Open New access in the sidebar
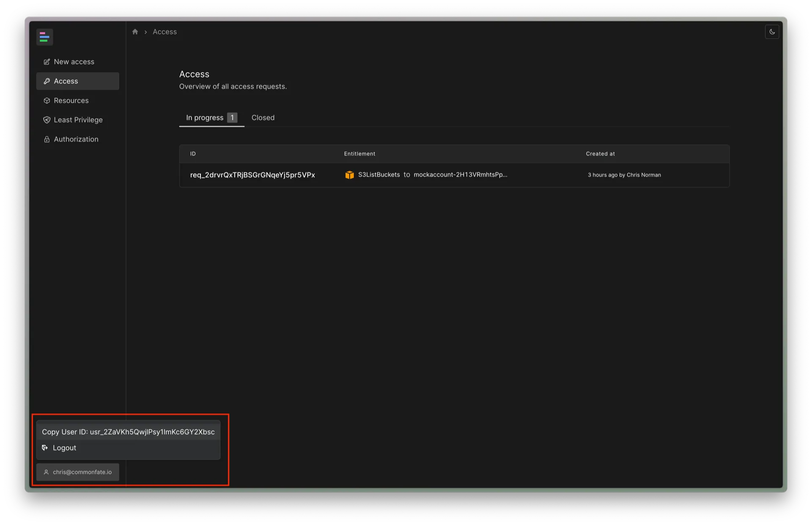The image size is (812, 525). point(74,62)
